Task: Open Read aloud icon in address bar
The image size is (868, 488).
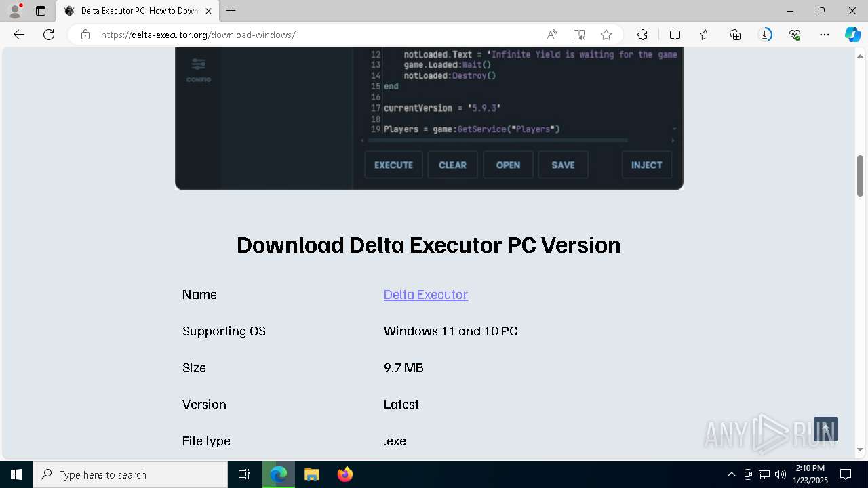Action: pyautogui.click(x=552, y=35)
